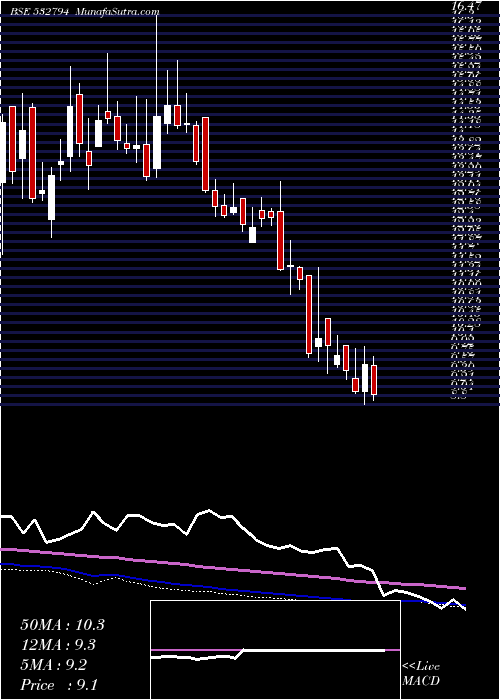This screenshot has height=700, width=500.
Task: Click the <<Live MACD label
Action: pyautogui.click(x=421, y=675)
